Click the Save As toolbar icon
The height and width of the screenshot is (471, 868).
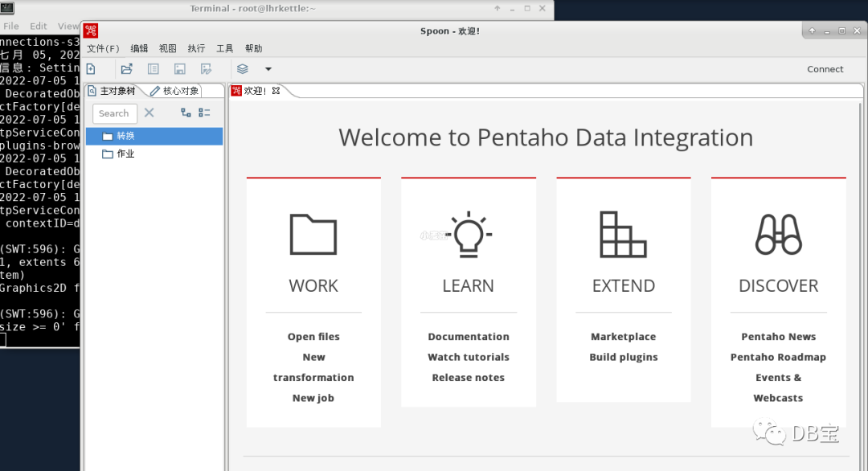[207, 69]
